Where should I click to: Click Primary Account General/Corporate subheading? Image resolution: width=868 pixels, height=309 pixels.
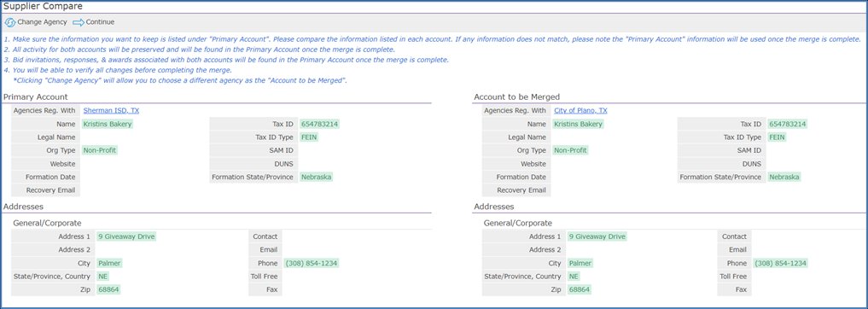coord(47,223)
